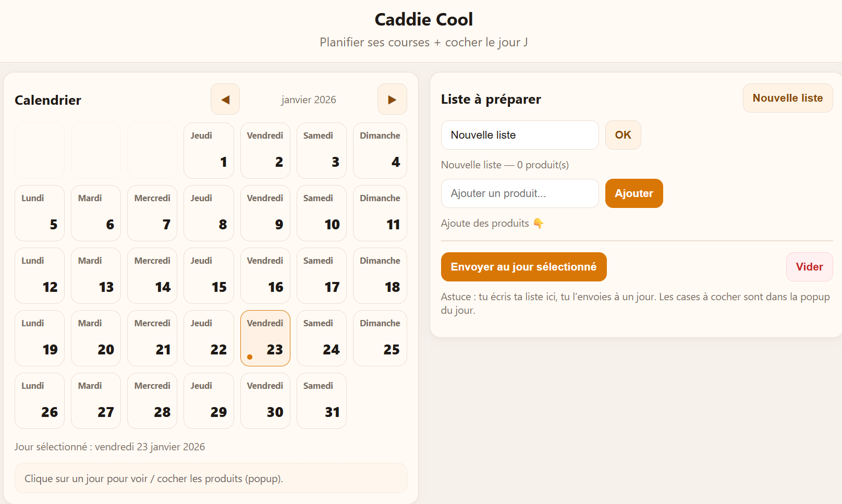
Task: Go to the previous month
Action: 225,99
